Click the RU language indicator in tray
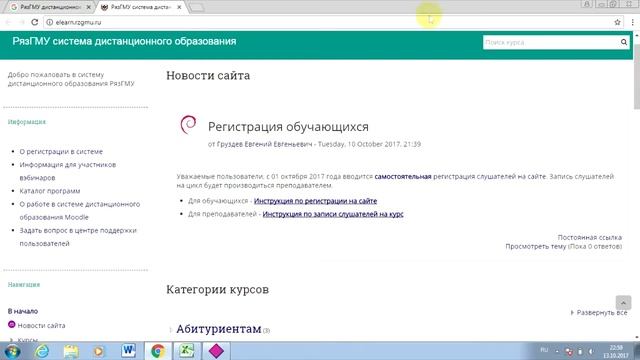 (544, 350)
